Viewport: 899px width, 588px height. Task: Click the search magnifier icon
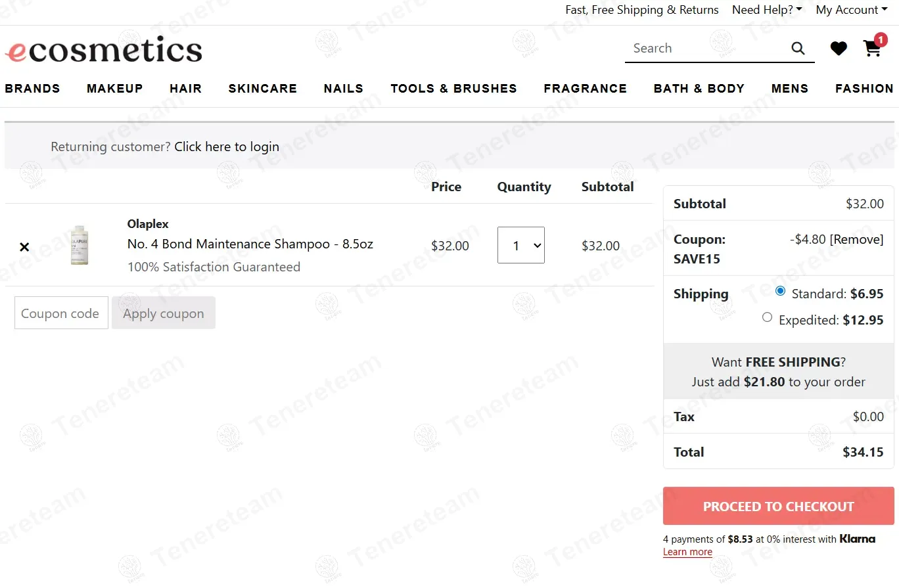pos(798,48)
